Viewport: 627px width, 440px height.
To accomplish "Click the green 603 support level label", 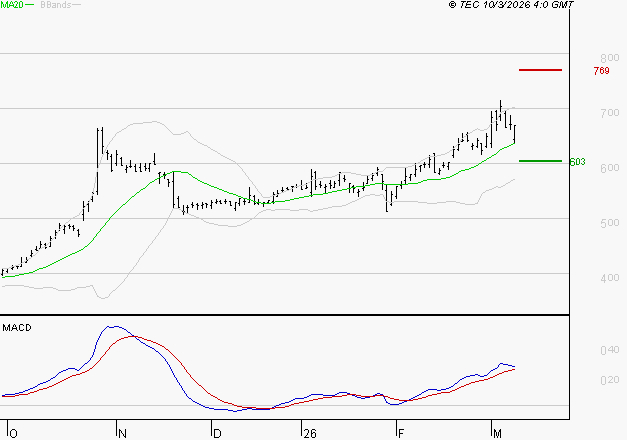I will pyautogui.click(x=577, y=162).
